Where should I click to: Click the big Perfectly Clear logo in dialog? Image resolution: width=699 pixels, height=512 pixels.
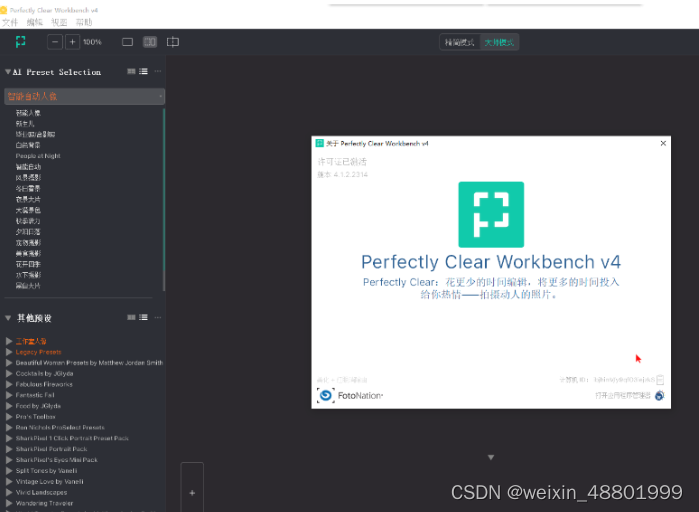coord(491,214)
